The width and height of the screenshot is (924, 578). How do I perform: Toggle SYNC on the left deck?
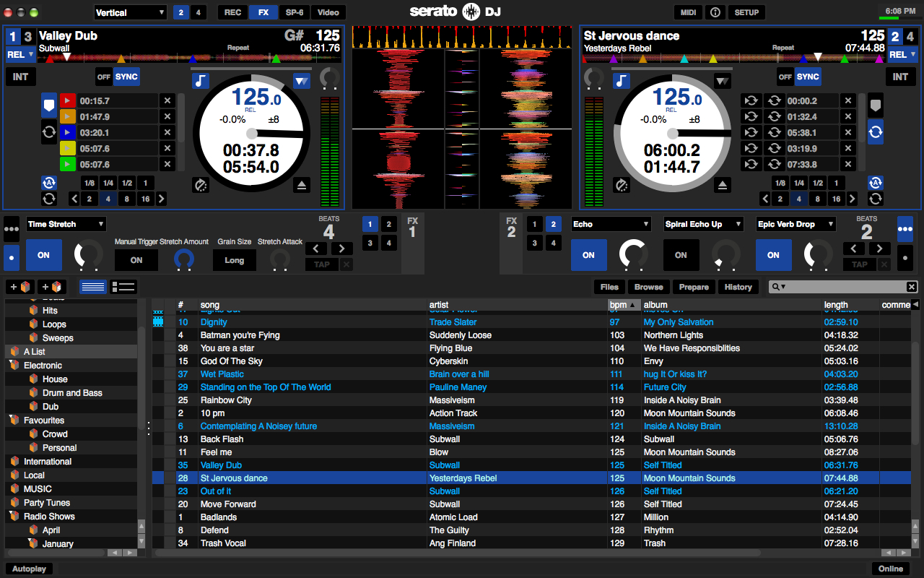click(126, 77)
